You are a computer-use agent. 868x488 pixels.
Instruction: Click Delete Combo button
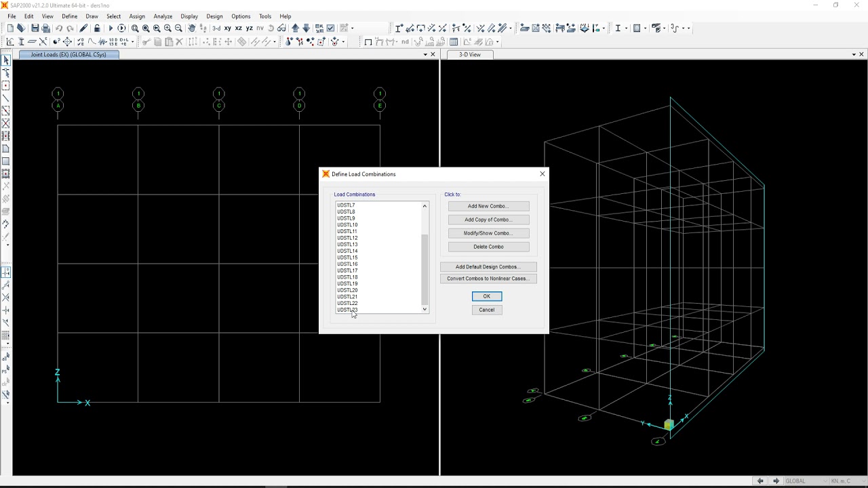[488, 247]
